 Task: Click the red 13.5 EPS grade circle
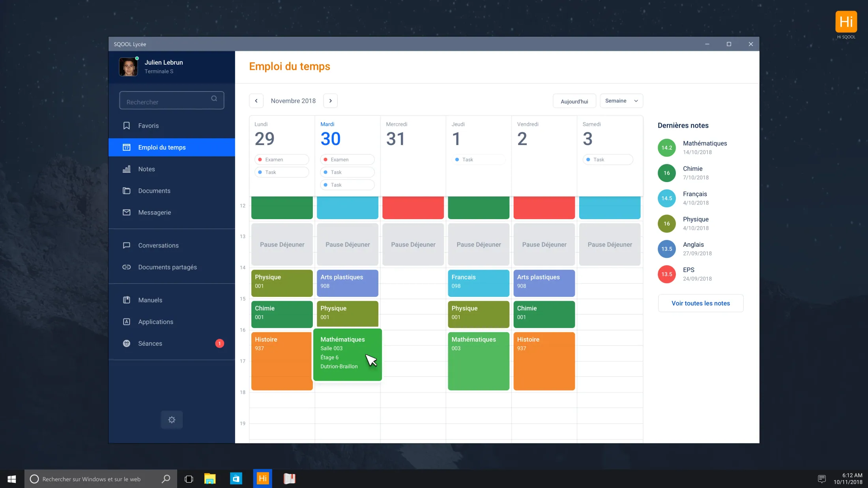[667, 274]
